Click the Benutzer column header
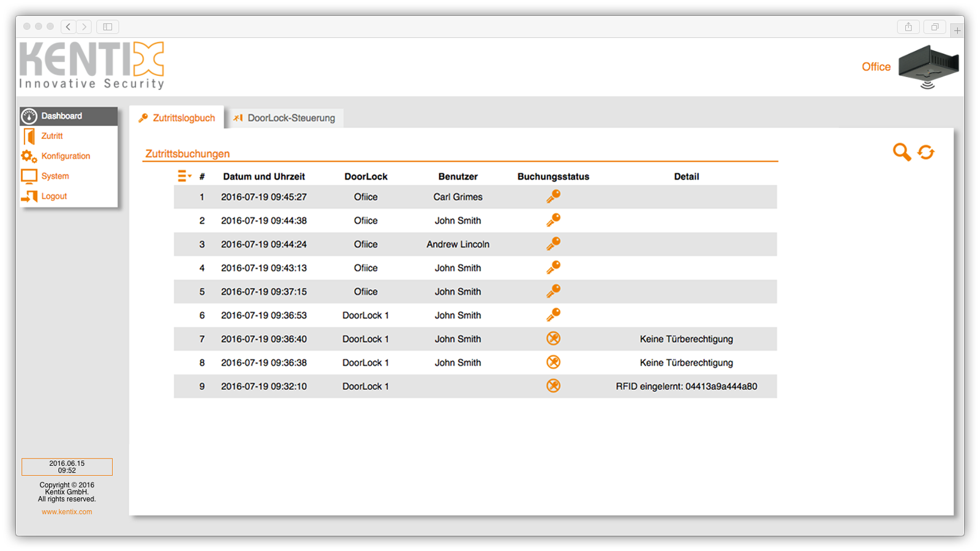This screenshot has width=980, height=551. [x=458, y=176]
